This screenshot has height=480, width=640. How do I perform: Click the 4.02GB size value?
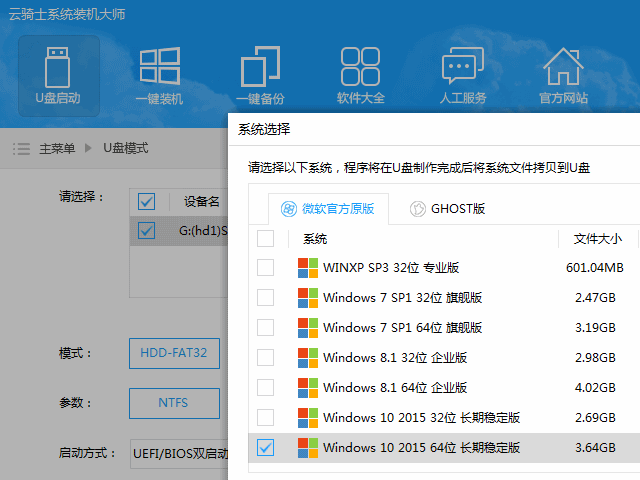[x=595, y=388]
